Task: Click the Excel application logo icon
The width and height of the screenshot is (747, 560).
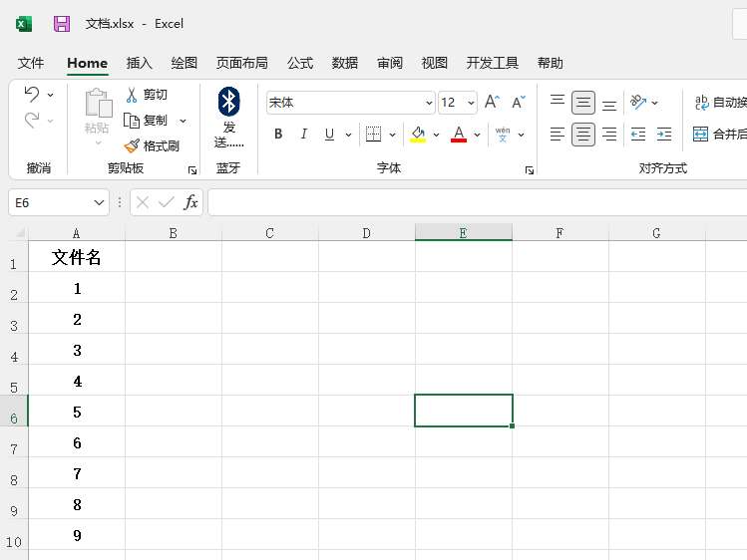Action: tap(24, 24)
